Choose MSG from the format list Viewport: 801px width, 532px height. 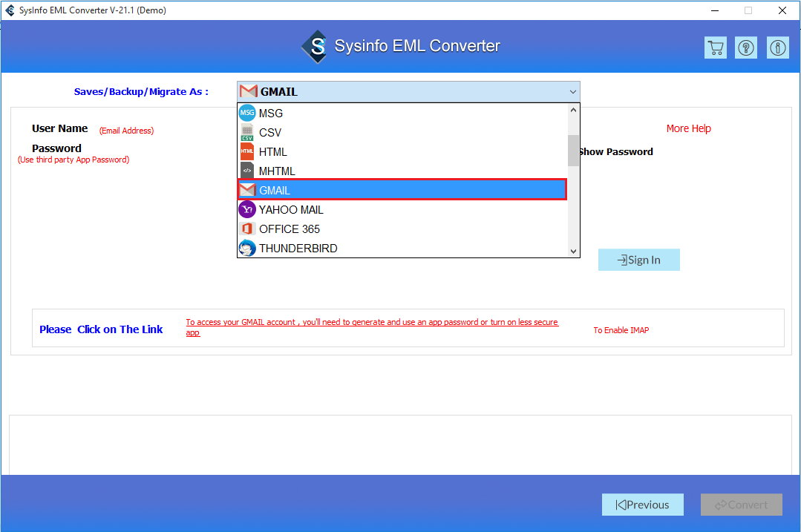point(402,113)
